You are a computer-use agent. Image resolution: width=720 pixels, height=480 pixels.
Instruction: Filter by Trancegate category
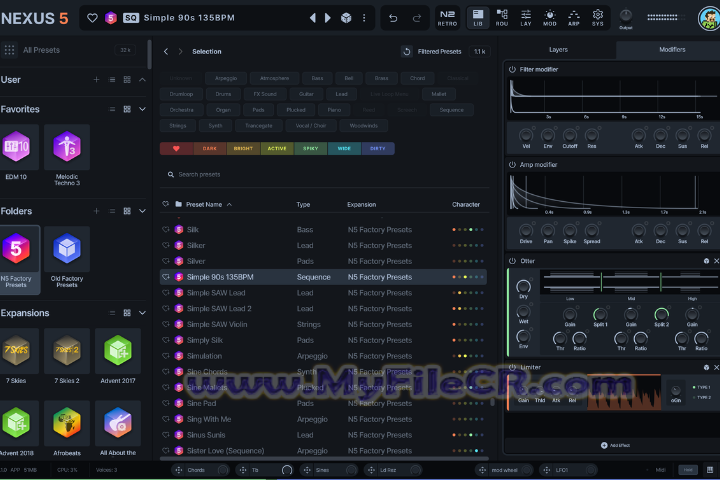(x=259, y=126)
